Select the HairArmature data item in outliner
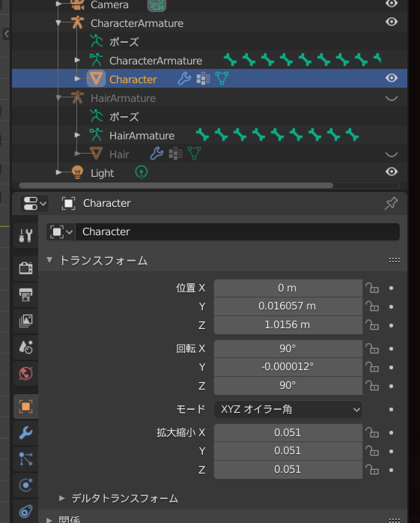This screenshot has height=523, width=420. (x=141, y=136)
